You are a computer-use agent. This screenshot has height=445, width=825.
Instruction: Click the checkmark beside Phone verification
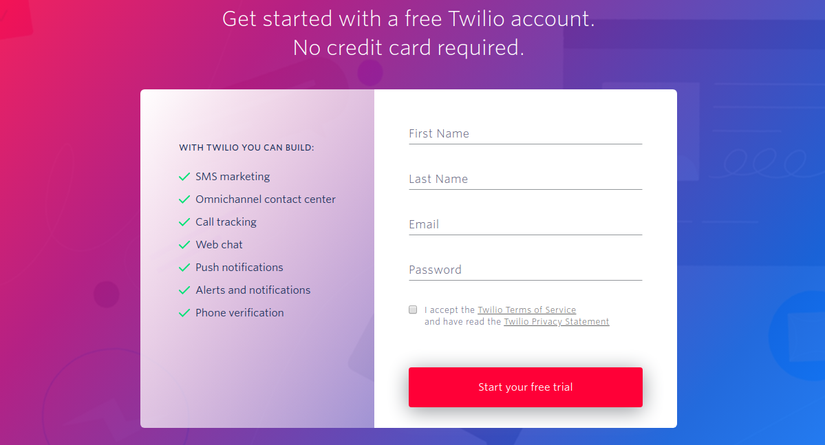pyautogui.click(x=184, y=313)
